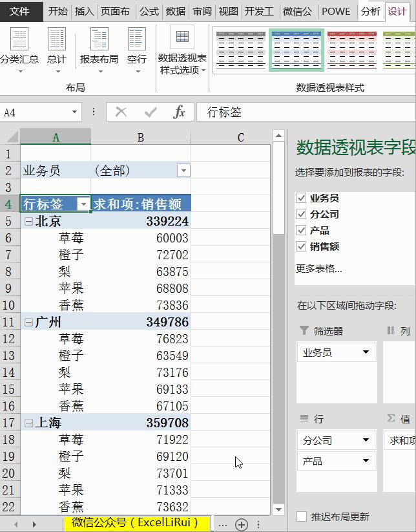Open 数据透视表样式选项 style options
Image resolution: width=416 pixels, height=532 pixels.
[x=182, y=50]
